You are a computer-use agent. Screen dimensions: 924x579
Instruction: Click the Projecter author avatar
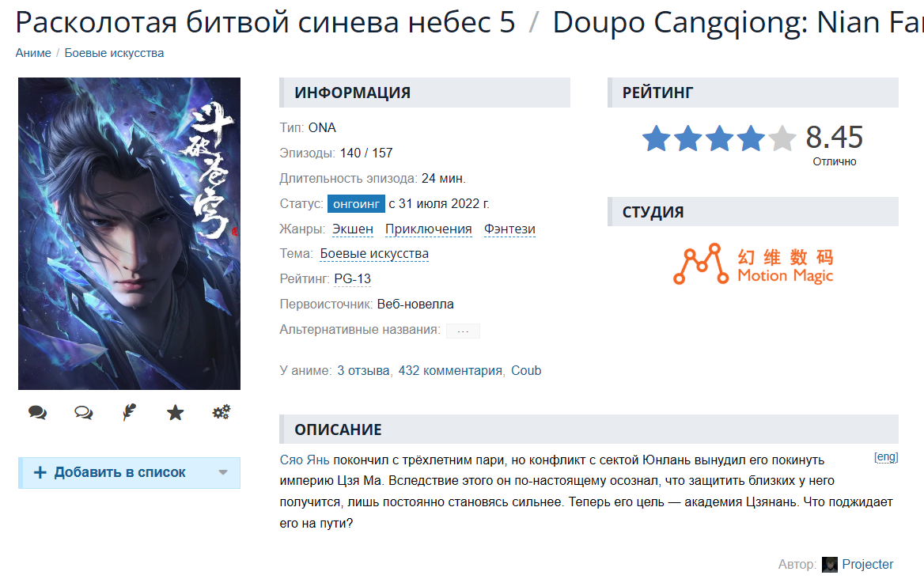point(830,564)
